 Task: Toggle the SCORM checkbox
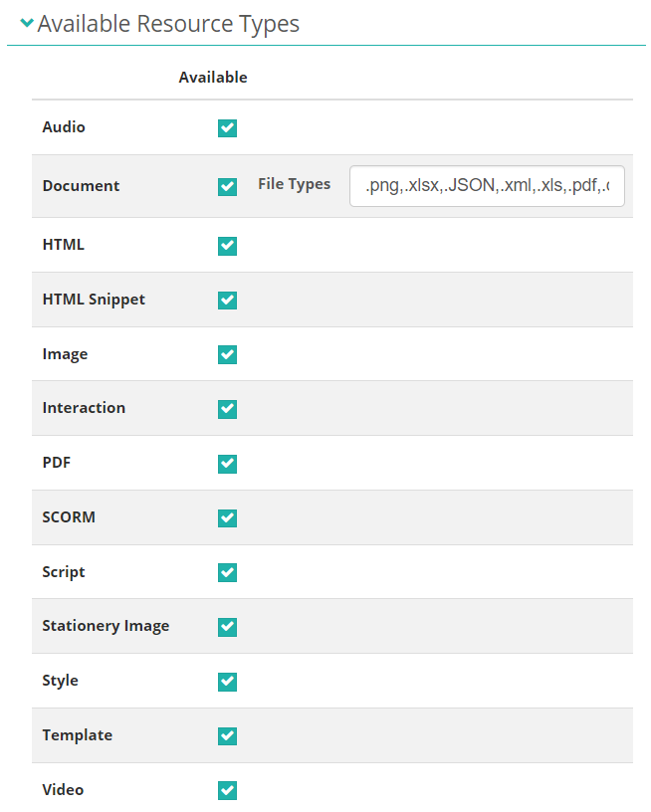227,518
